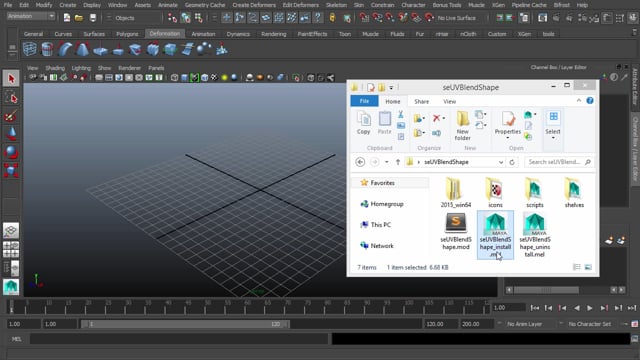Refresh the Explorer folder
This screenshot has width=640, height=360.
pyautogui.click(x=512, y=162)
